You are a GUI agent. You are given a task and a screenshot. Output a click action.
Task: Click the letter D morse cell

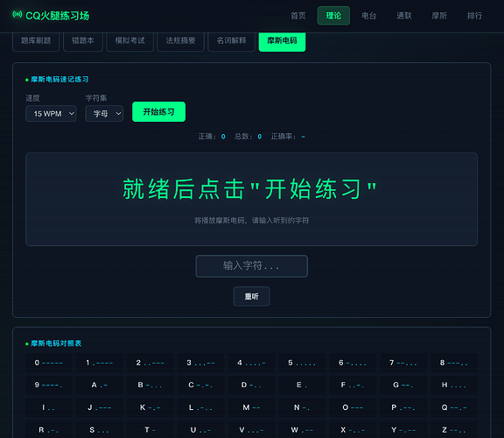[x=251, y=385]
